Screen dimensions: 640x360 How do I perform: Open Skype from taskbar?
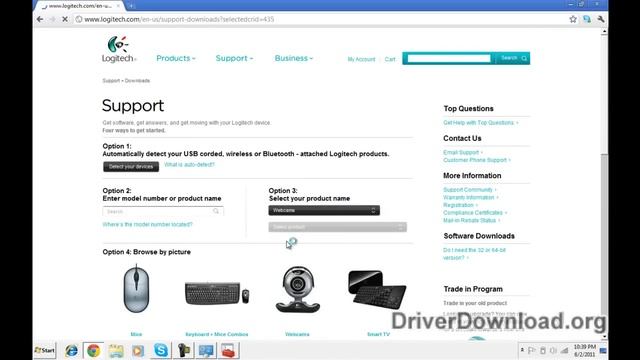160,351
